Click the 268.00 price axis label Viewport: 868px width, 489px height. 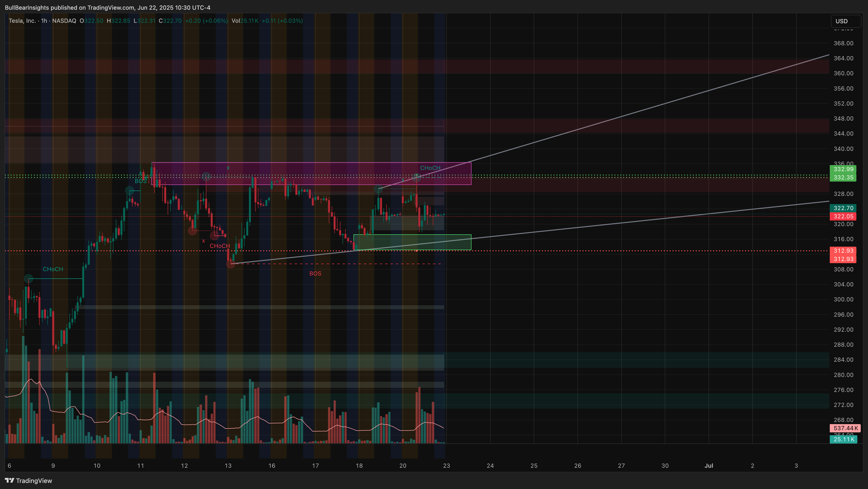click(844, 420)
